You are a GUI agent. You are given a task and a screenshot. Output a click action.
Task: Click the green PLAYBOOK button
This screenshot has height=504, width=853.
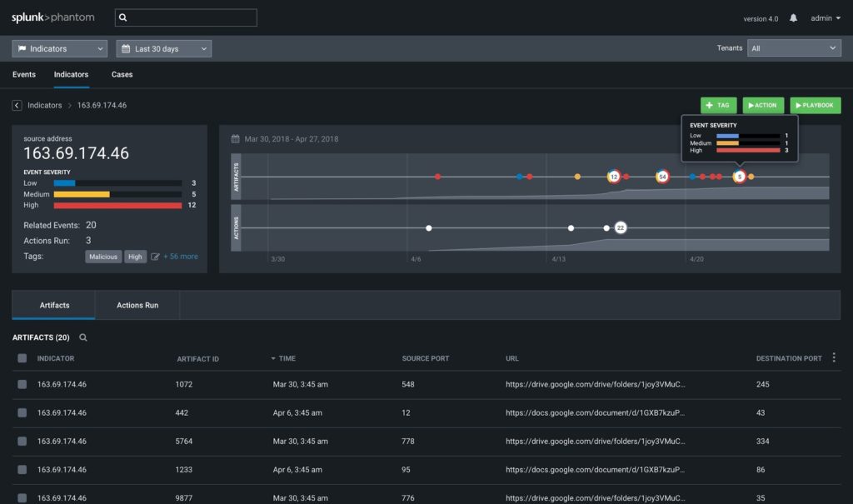(x=815, y=105)
